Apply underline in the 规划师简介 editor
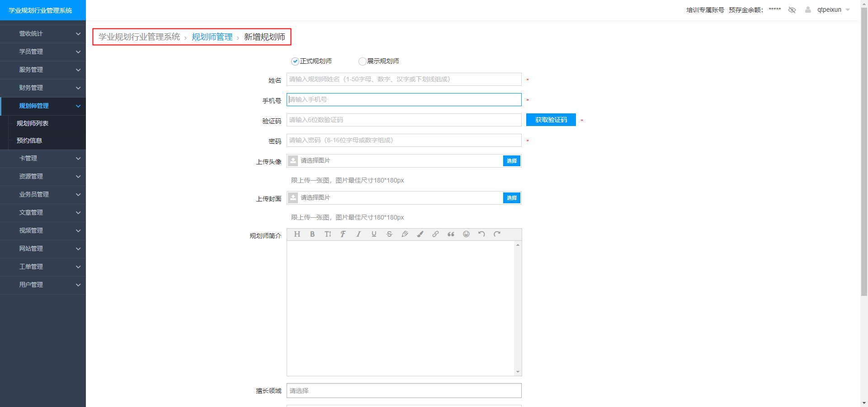This screenshot has width=868, height=407. 373,234
